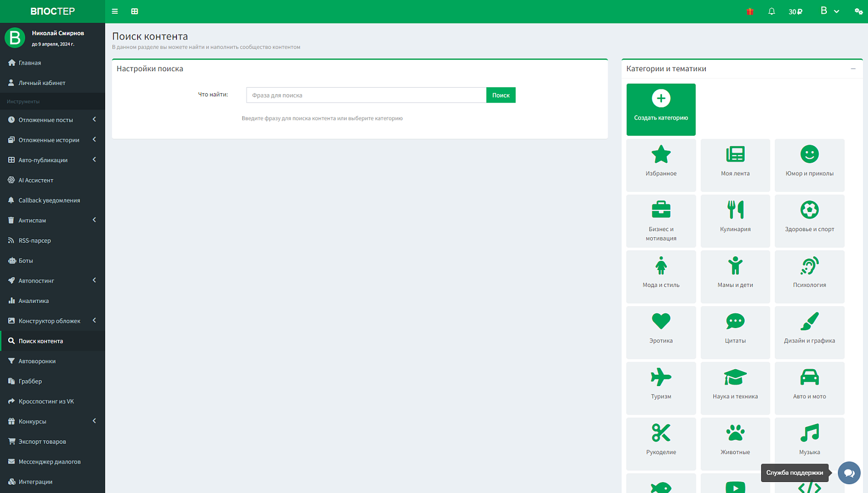The image size is (868, 493).
Task: Open the grid view icon in header
Action: click(135, 11)
